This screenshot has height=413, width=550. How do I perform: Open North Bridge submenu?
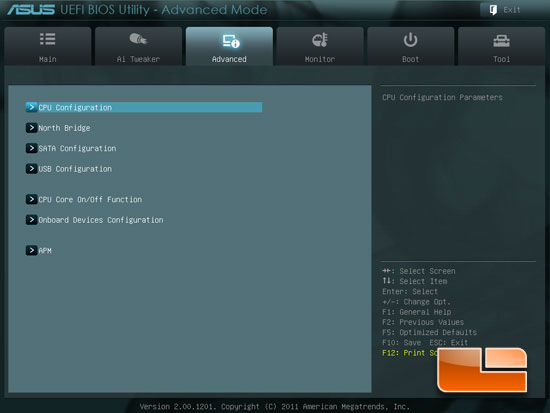(x=64, y=128)
